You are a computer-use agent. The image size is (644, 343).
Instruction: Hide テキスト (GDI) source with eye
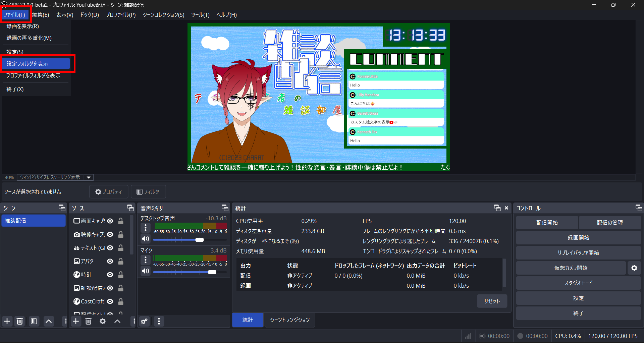point(110,248)
